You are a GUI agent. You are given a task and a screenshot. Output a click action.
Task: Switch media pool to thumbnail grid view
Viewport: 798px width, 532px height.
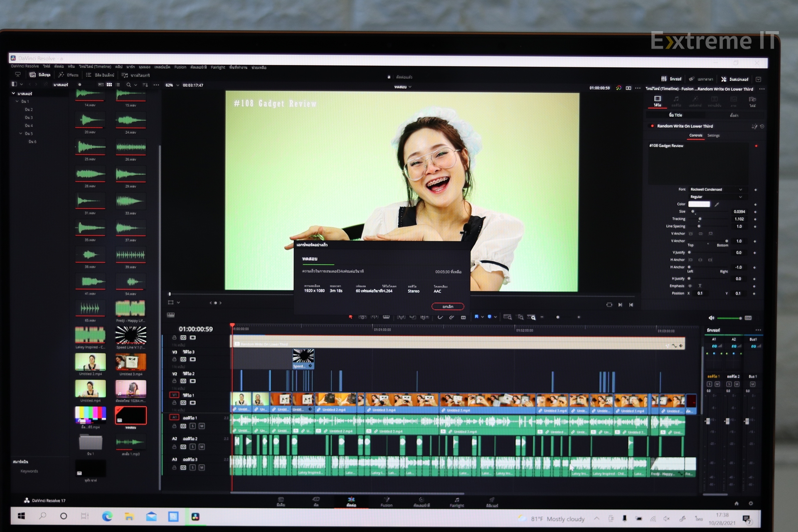(109, 85)
